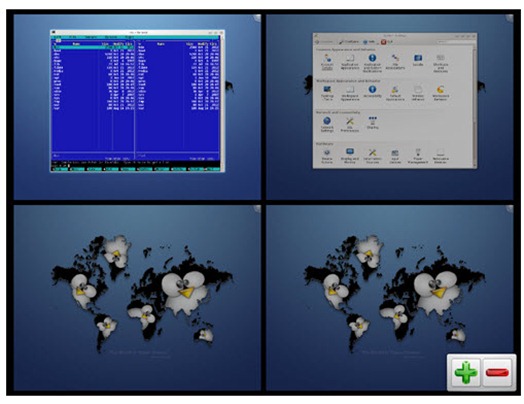Switch to empty bottom-left virtual desktop
524x404 pixels.
(x=137, y=298)
